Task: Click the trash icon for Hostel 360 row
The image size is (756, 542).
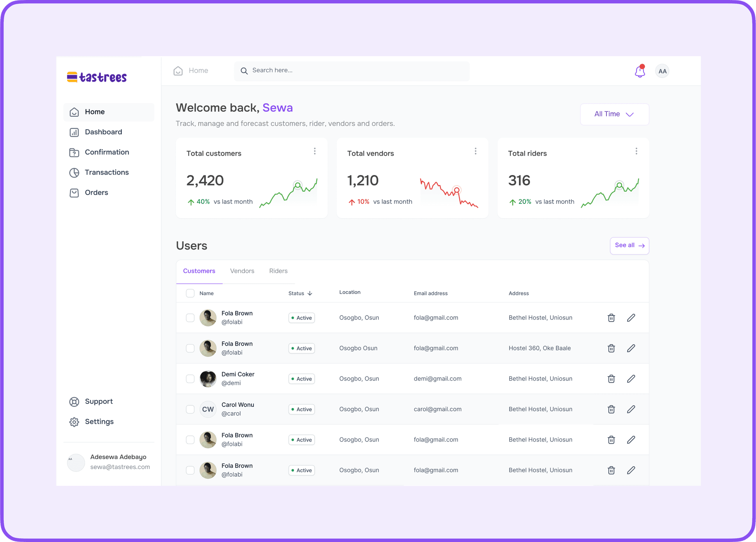Action: point(611,348)
